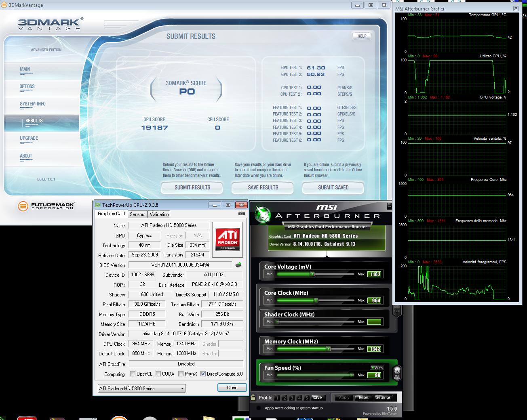Click the Utilizzo GPU graph
Screen dimensions: 527x420
click(x=457, y=76)
